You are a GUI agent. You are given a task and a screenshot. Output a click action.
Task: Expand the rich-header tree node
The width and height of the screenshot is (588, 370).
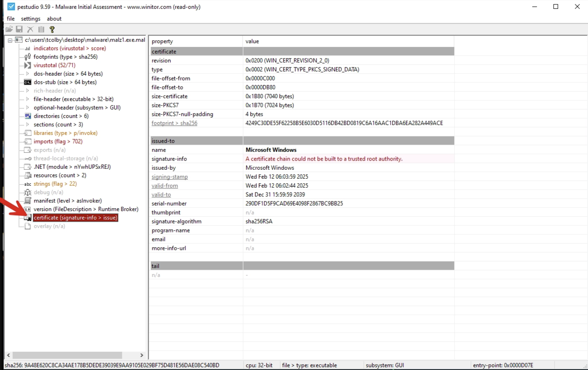(28, 91)
